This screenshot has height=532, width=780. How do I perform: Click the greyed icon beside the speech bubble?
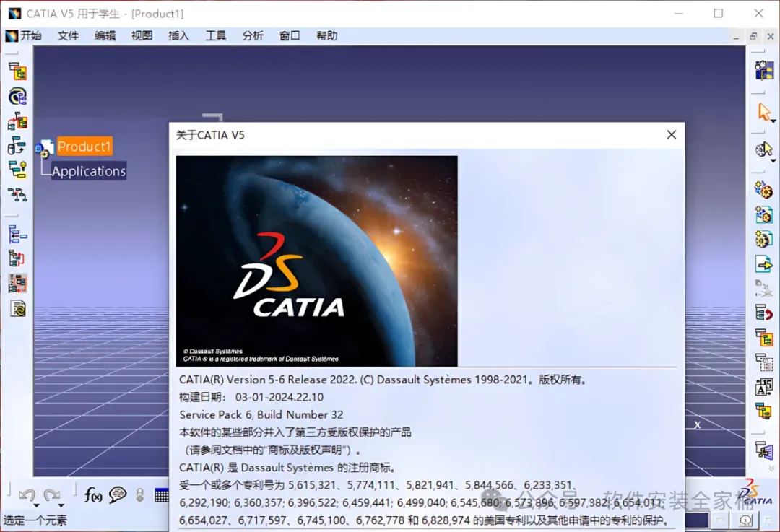[140, 494]
